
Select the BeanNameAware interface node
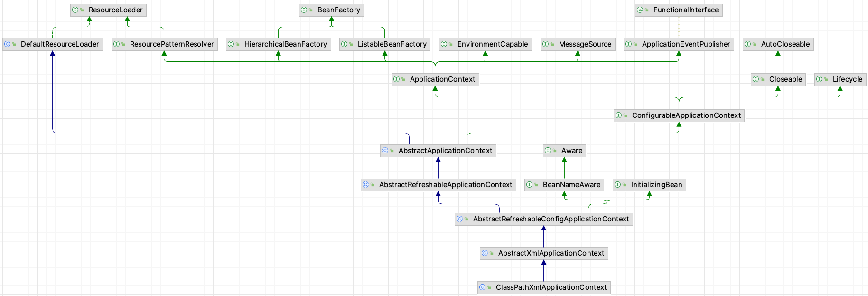coord(571,185)
